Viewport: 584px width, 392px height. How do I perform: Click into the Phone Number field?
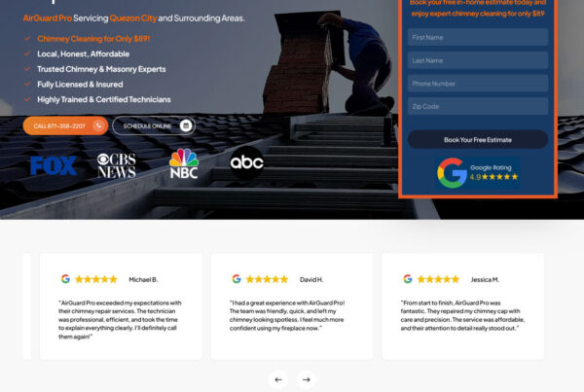[x=477, y=84]
